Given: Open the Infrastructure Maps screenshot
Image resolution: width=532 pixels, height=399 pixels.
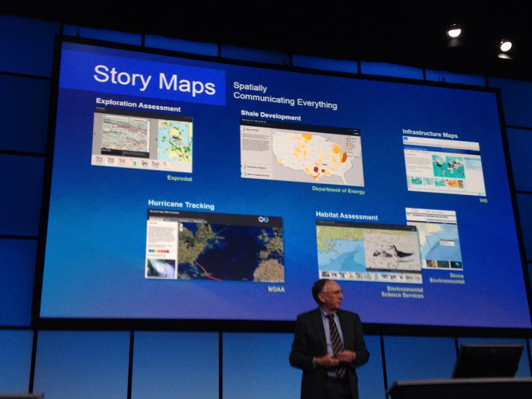Looking at the screenshot, I should (x=444, y=166).
